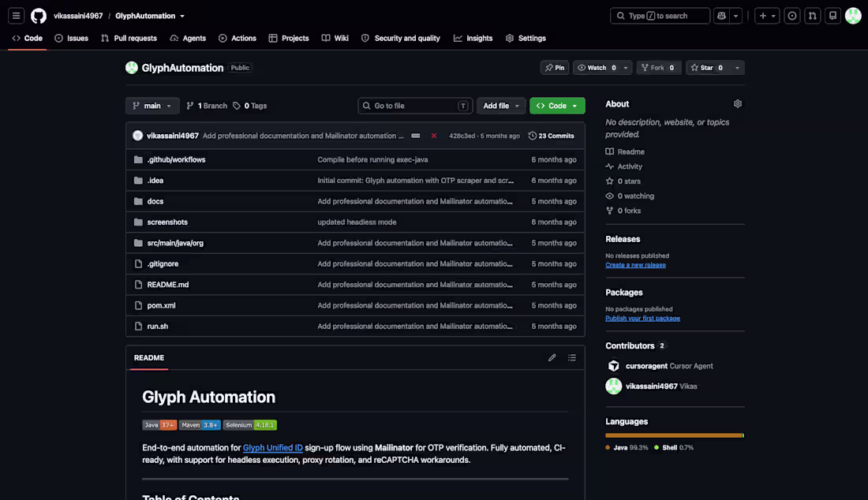Watch the repository
The height and width of the screenshot is (500, 868).
[x=597, y=68]
